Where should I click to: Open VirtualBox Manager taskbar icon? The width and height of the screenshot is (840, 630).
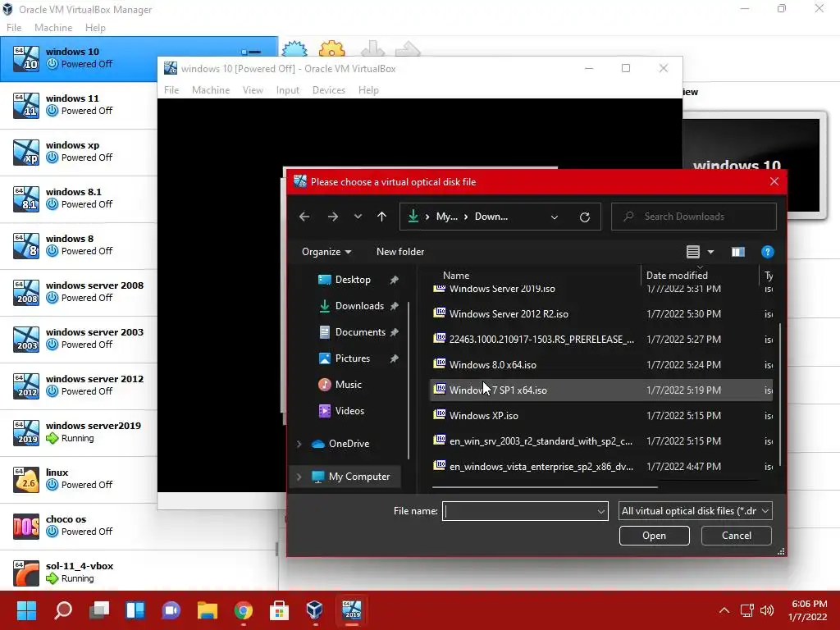pos(314,609)
